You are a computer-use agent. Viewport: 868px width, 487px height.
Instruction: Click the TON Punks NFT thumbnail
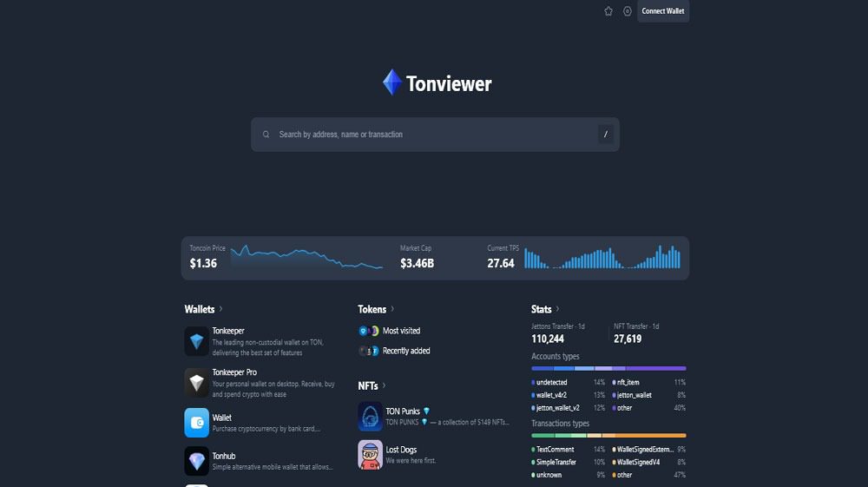click(x=371, y=416)
